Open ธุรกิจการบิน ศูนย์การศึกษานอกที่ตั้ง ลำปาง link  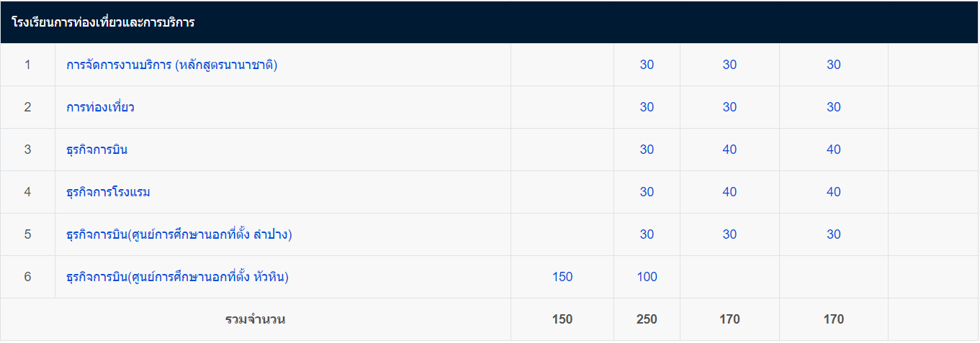[179, 234]
